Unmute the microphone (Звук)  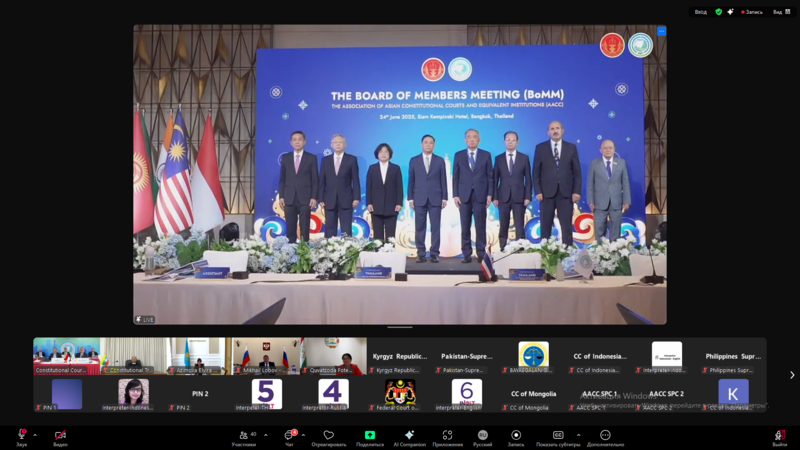click(21, 436)
